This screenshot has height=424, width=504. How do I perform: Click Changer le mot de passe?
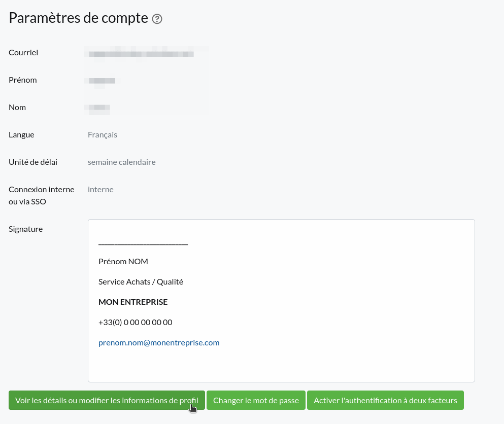click(x=256, y=400)
